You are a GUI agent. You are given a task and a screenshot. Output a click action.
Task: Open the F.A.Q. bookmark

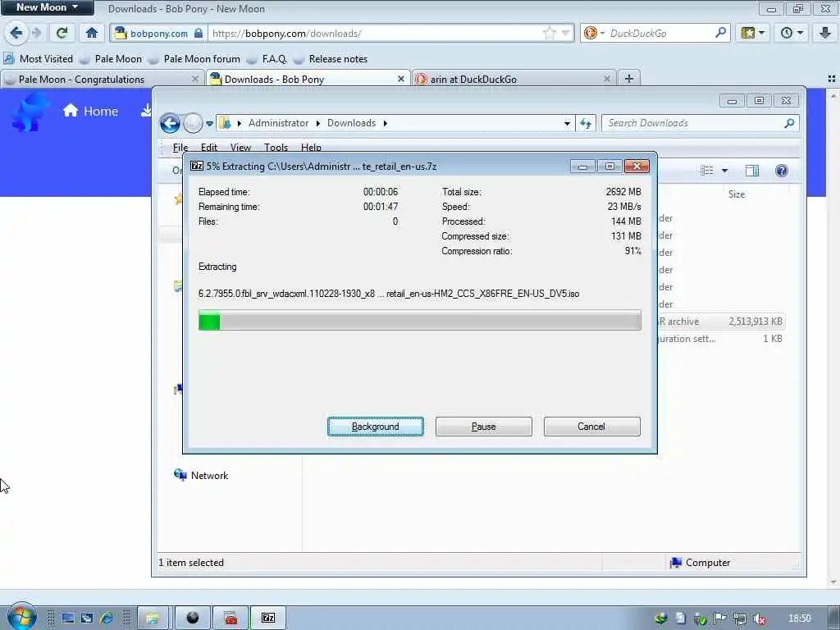point(267,59)
